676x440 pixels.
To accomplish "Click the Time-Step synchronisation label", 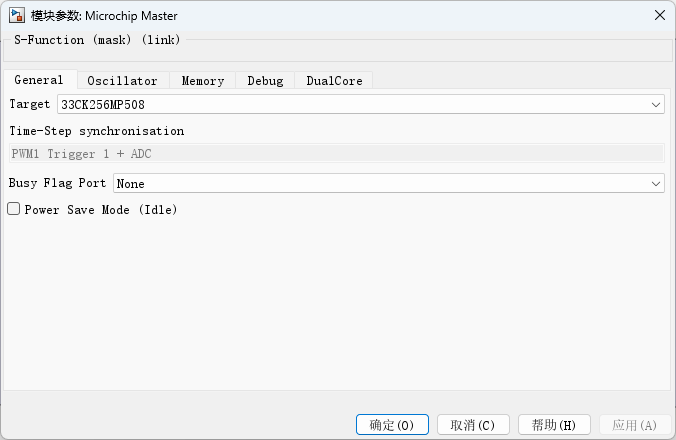I will point(97,131).
